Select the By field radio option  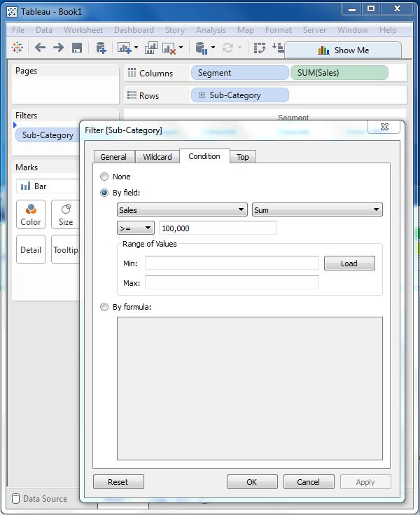pos(104,193)
